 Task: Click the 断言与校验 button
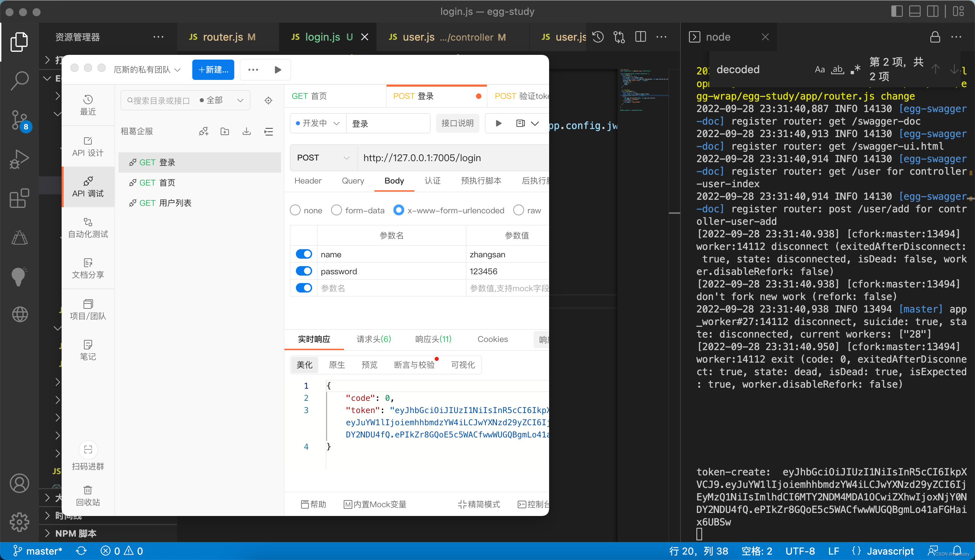[x=414, y=365]
